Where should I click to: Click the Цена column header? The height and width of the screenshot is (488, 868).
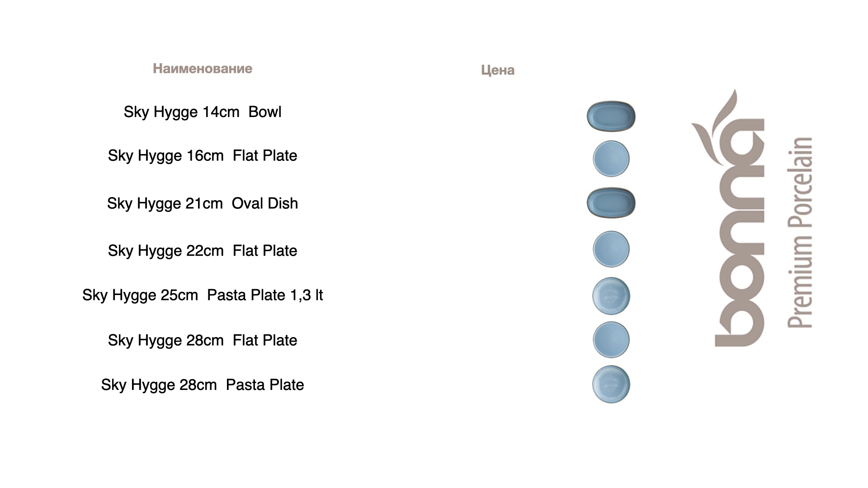[x=497, y=70]
